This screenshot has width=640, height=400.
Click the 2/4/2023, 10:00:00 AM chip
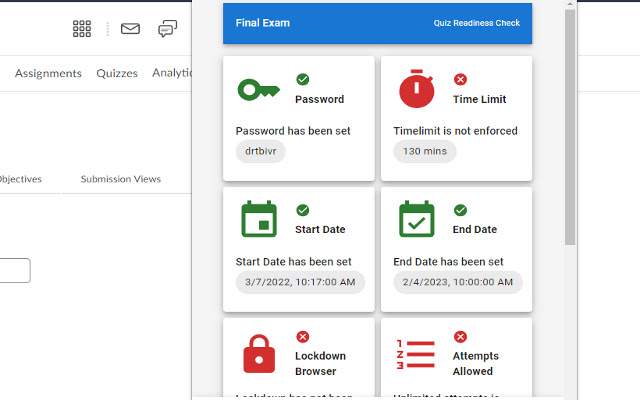pyautogui.click(x=458, y=282)
